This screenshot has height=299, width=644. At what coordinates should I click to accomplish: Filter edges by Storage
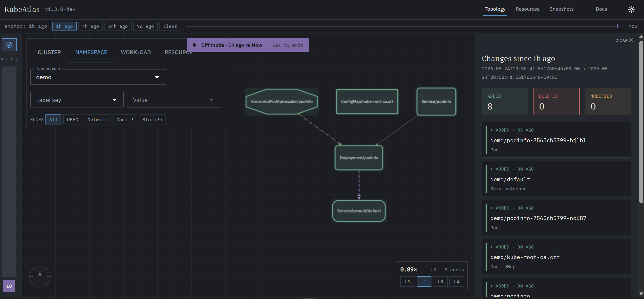[152, 120]
